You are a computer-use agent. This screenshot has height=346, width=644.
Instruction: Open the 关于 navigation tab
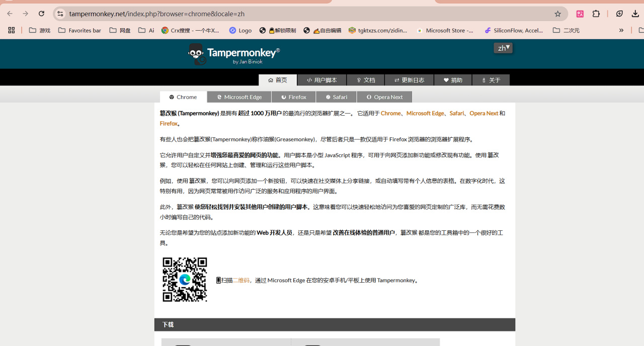click(x=491, y=80)
